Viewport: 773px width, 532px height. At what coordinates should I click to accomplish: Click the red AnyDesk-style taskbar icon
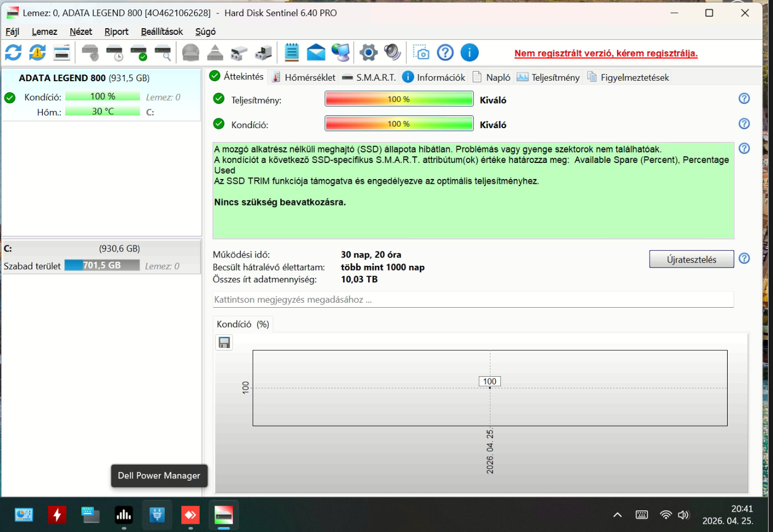(190, 515)
